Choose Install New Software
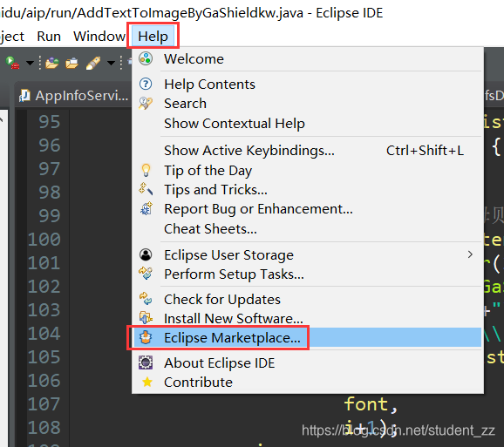This screenshot has width=504, height=447. pos(307,319)
